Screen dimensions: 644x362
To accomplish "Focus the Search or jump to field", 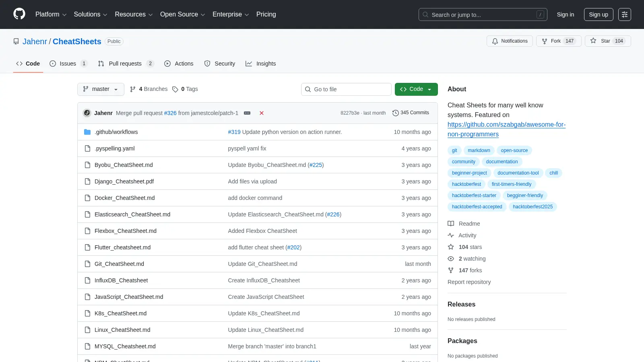I will pyautogui.click(x=483, y=14).
